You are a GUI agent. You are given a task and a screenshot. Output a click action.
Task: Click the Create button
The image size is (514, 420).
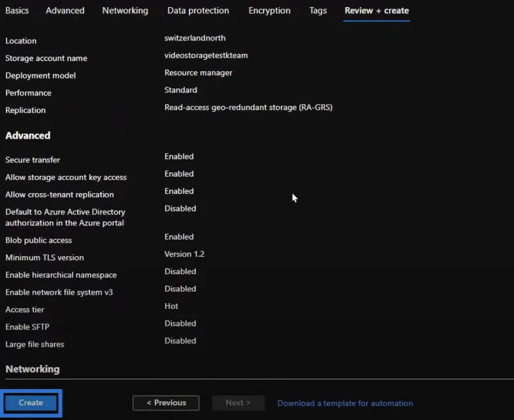[31, 403]
